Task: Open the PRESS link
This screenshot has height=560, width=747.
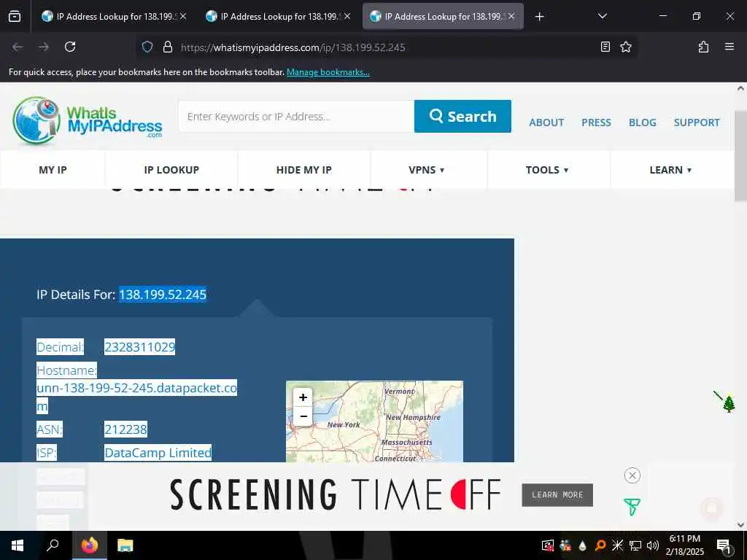Action: (596, 122)
